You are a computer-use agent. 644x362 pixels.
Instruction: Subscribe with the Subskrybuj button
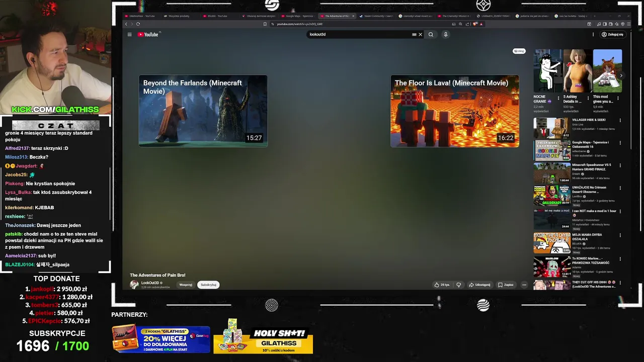pos(208,285)
